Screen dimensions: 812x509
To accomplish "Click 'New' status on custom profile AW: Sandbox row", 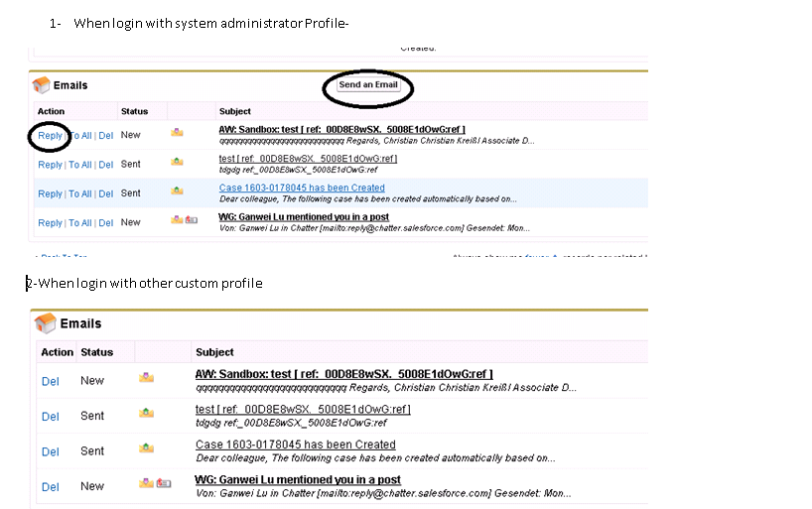I will pos(92,381).
